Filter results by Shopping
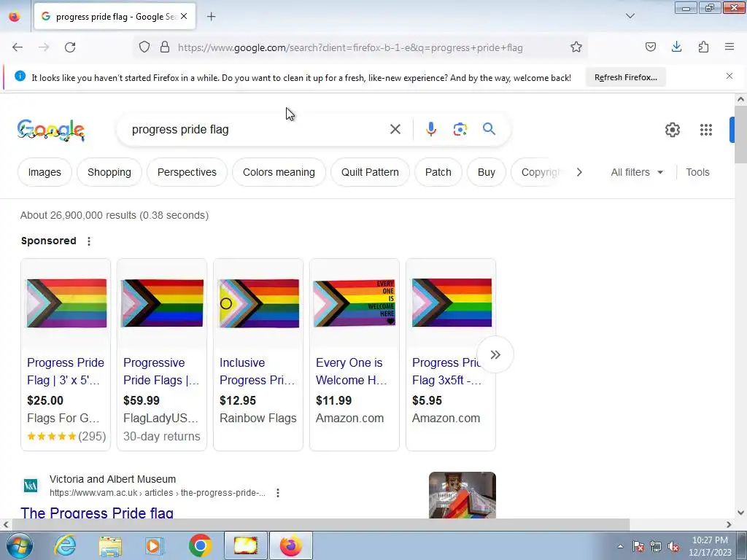Screen dimensions: 747x560 point(109,172)
